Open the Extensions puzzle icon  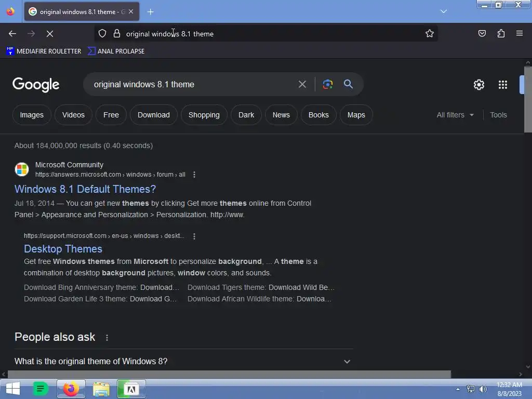[x=501, y=33]
